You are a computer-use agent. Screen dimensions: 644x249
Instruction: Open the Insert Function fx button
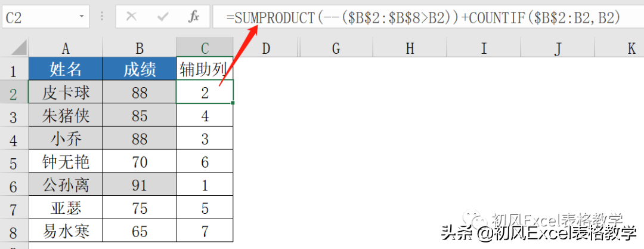point(194,17)
